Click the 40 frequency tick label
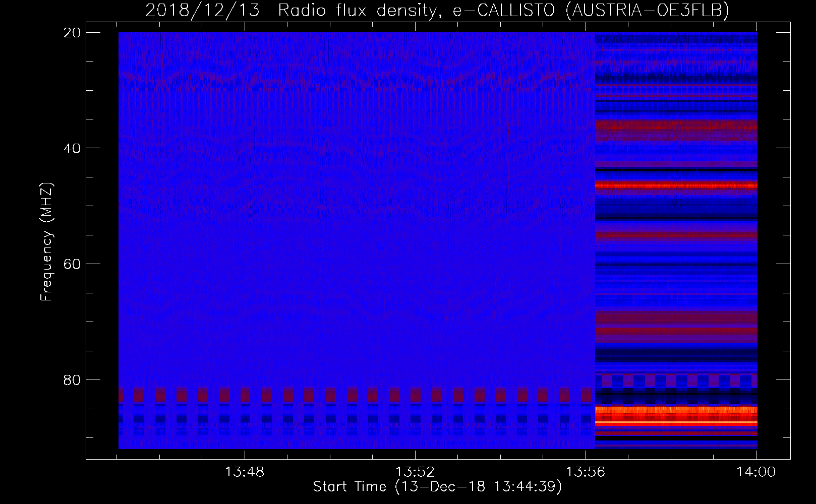 click(x=72, y=148)
